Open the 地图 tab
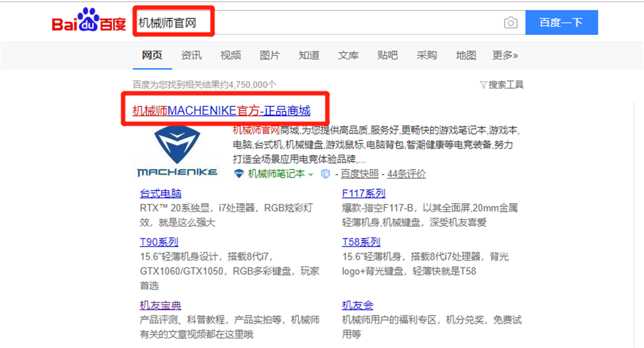The image size is (644, 348). point(466,55)
